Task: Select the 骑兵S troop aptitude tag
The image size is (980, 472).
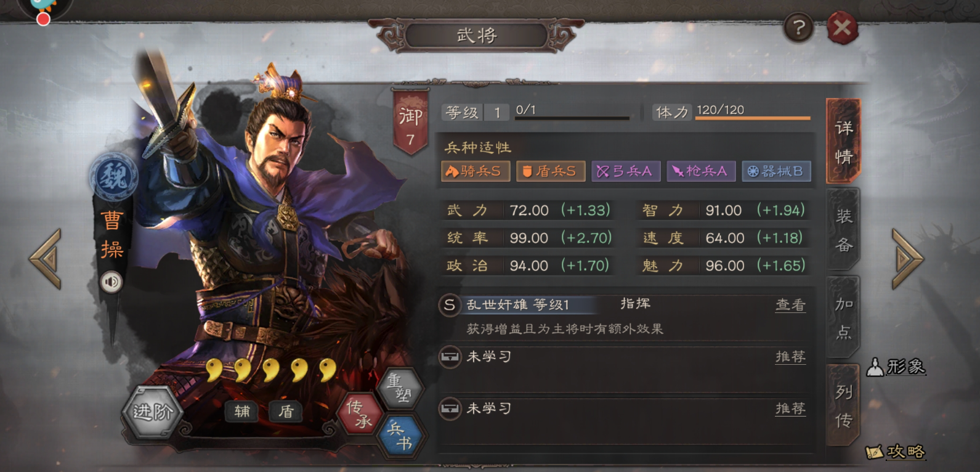Action: (x=475, y=171)
